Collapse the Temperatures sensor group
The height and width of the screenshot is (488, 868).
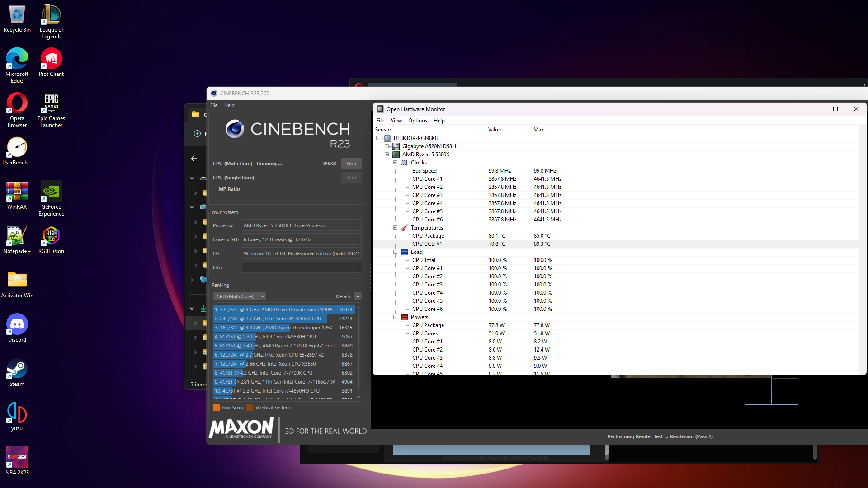tap(396, 228)
